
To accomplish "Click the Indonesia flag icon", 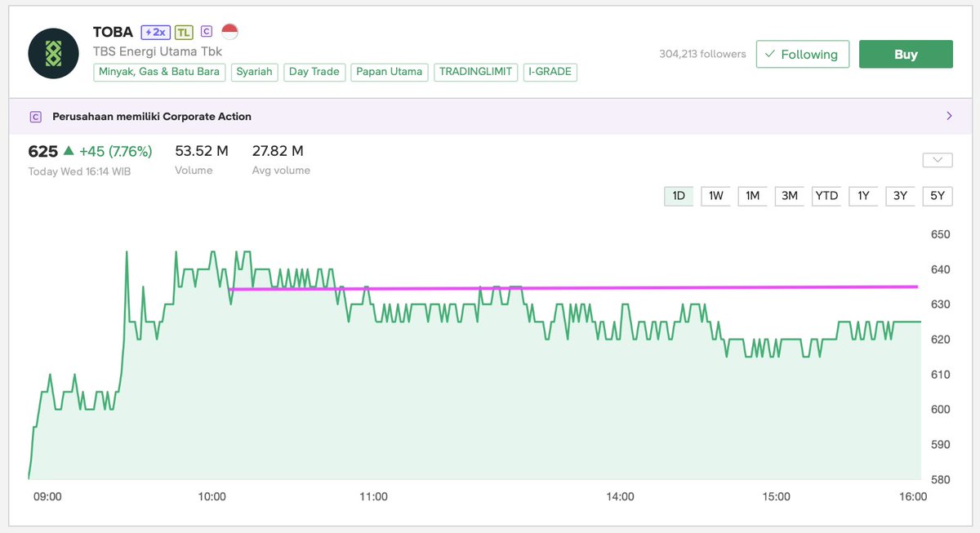I will click(229, 31).
